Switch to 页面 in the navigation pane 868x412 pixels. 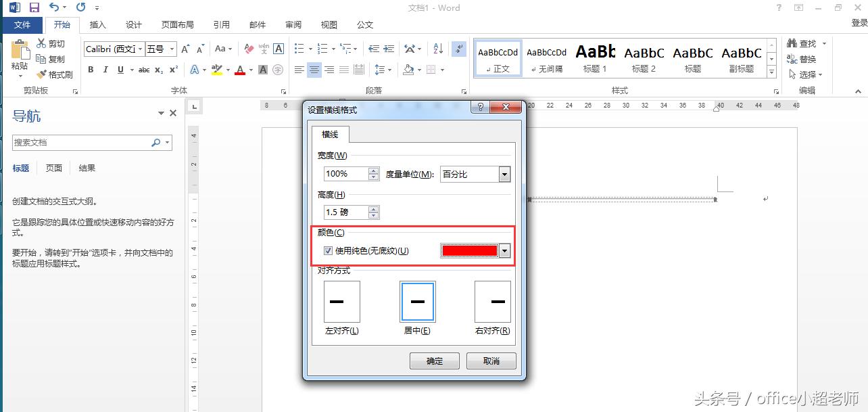(x=53, y=167)
